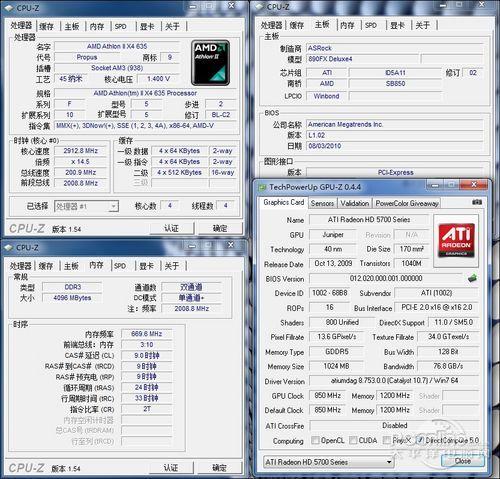Click the processor name AMD Athlon II X4 635
This screenshot has width=500, height=479.
tap(117, 46)
